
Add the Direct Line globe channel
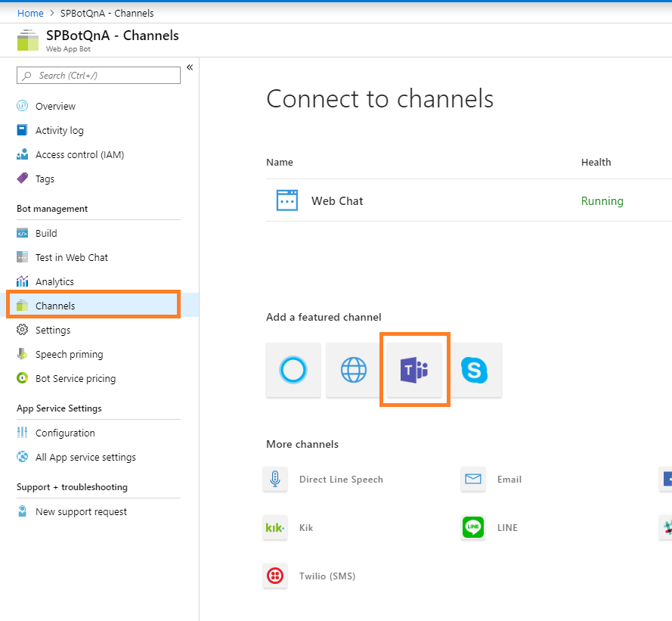(x=354, y=370)
